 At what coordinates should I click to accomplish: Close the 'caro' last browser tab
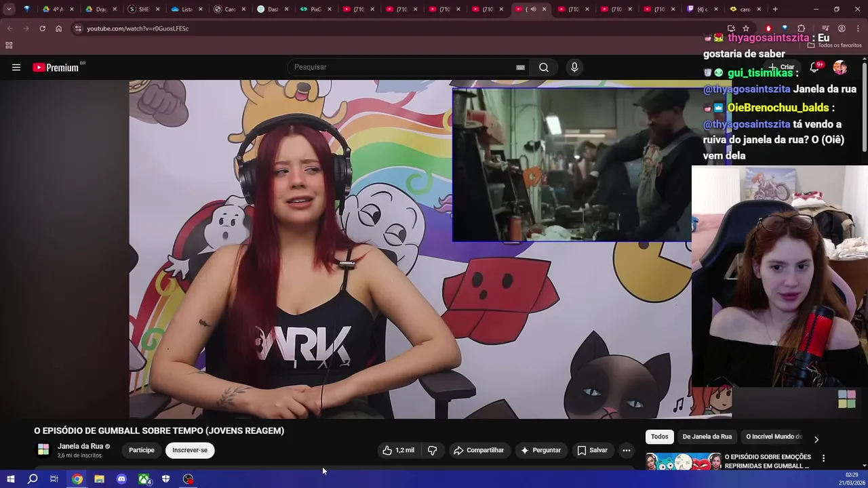click(x=759, y=9)
